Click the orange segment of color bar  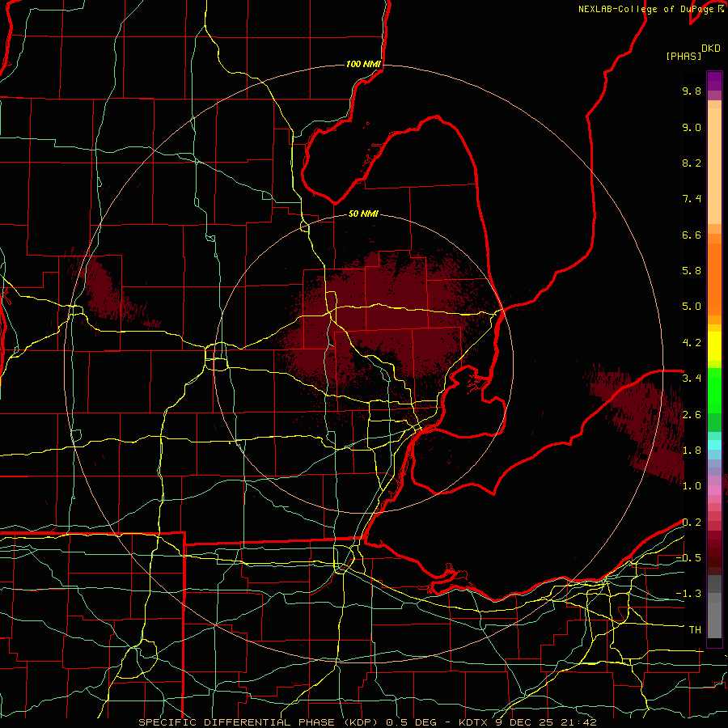[x=714, y=278]
